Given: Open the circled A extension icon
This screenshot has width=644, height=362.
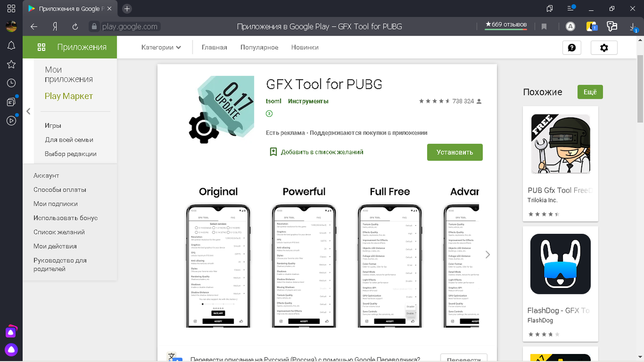Looking at the screenshot, I should click(x=571, y=26).
